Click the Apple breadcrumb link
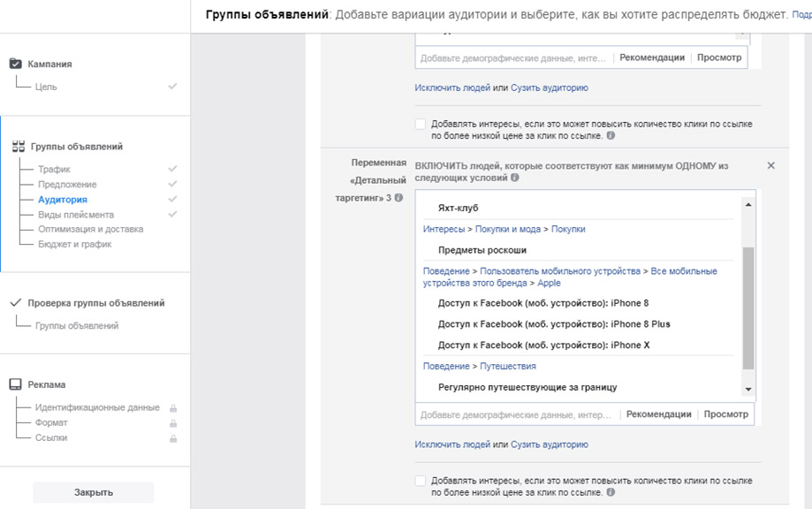This screenshot has height=509, width=812. 549,283
